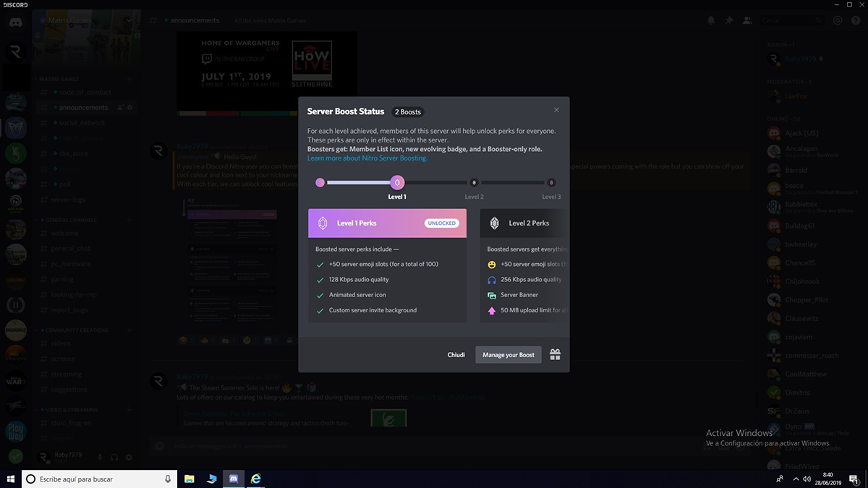The width and height of the screenshot is (868, 488).
Task: Select the PlayWay server icon
Action: coord(15,432)
